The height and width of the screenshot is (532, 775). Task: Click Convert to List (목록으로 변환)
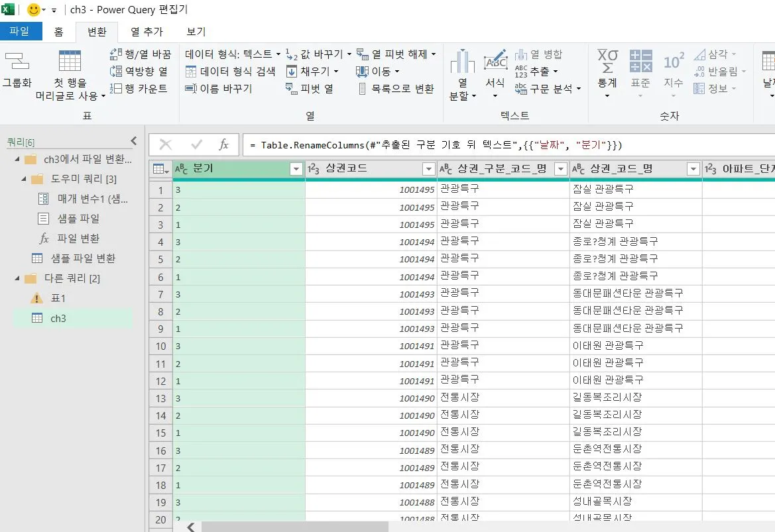click(396, 88)
